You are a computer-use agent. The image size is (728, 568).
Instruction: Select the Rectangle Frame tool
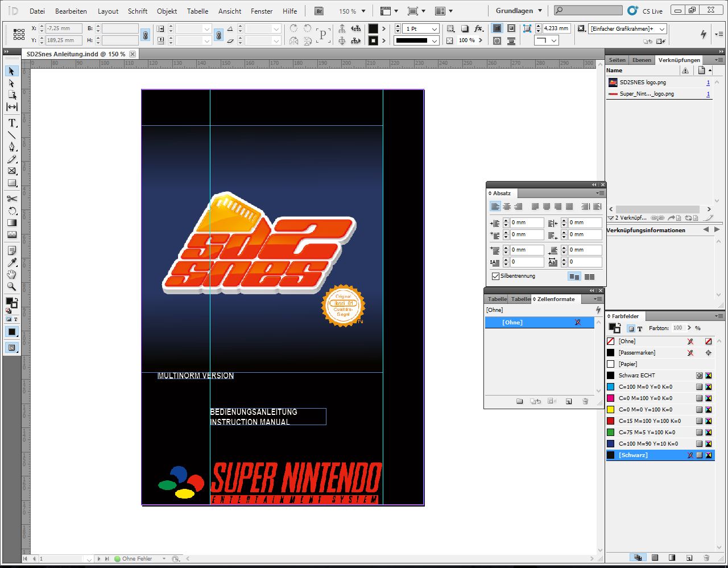coord(11,171)
